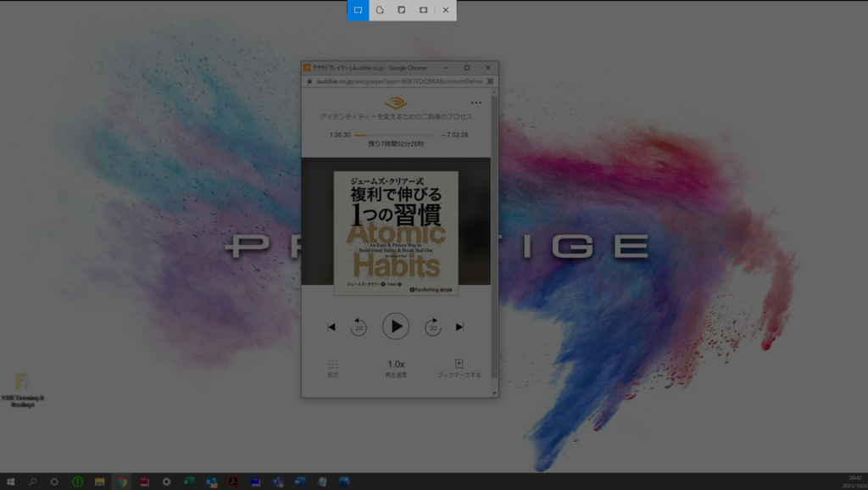Open File Explorer from the taskbar
This screenshot has height=490, width=868.
(x=100, y=482)
